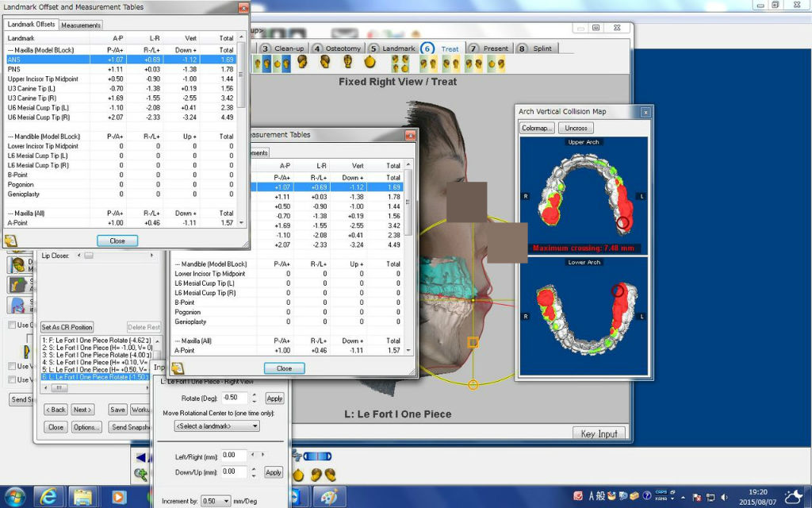Image resolution: width=812 pixels, height=508 pixels.
Task: Click Close in the rear Measurement Tables window
Action: pyautogui.click(x=284, y=368)
